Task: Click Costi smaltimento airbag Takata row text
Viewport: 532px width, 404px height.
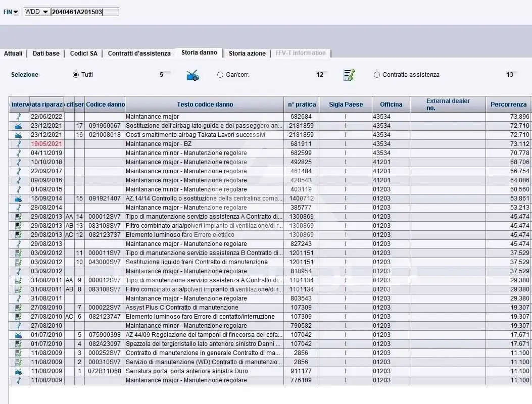Action: click(x=196, y=135)
